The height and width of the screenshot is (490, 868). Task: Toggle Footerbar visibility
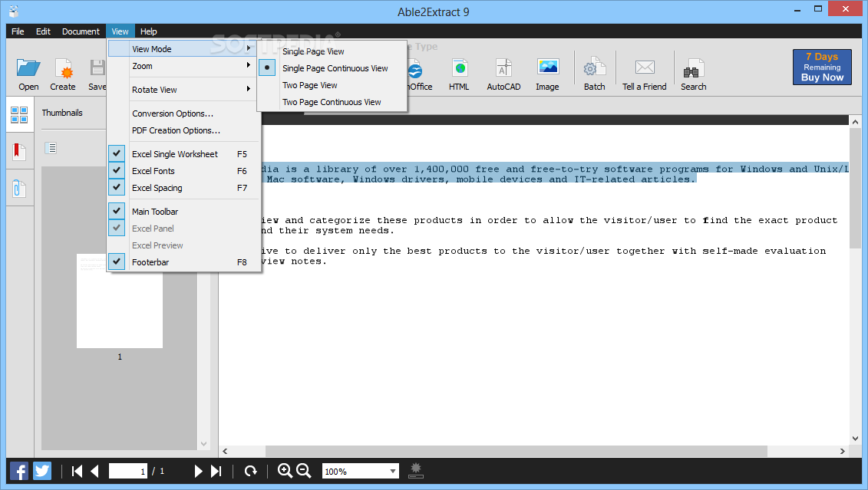184,262
